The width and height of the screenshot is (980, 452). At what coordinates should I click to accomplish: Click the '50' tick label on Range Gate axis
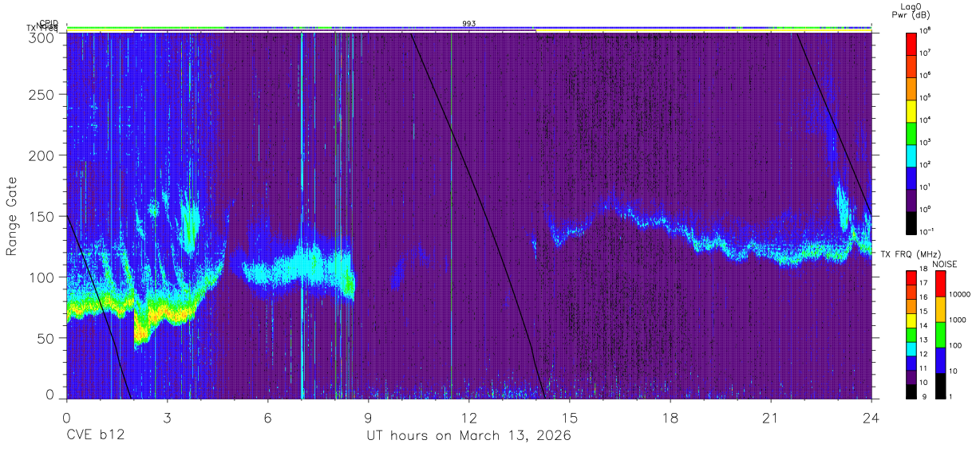pyautogui.click(x=45, y=338)
